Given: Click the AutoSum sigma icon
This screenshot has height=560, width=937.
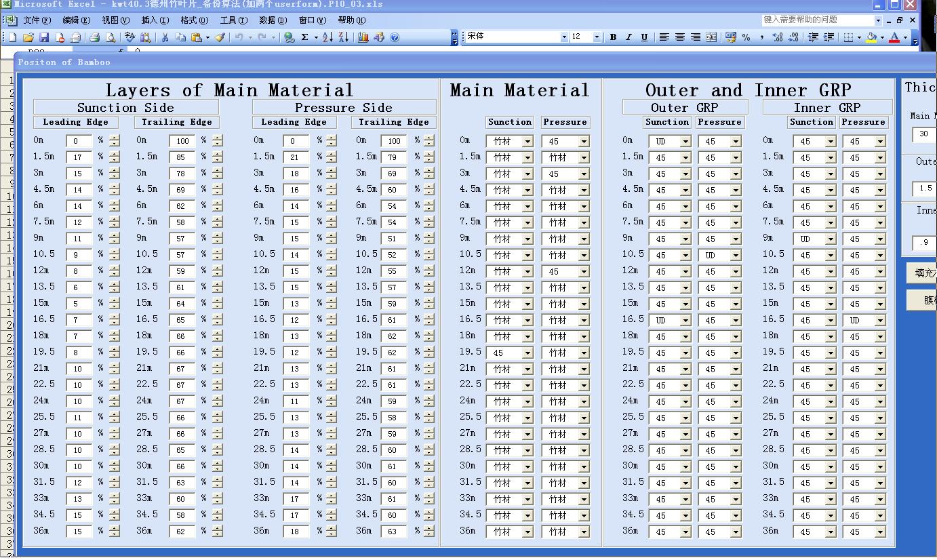Looking at the screenshot, I should click(305, 37).
